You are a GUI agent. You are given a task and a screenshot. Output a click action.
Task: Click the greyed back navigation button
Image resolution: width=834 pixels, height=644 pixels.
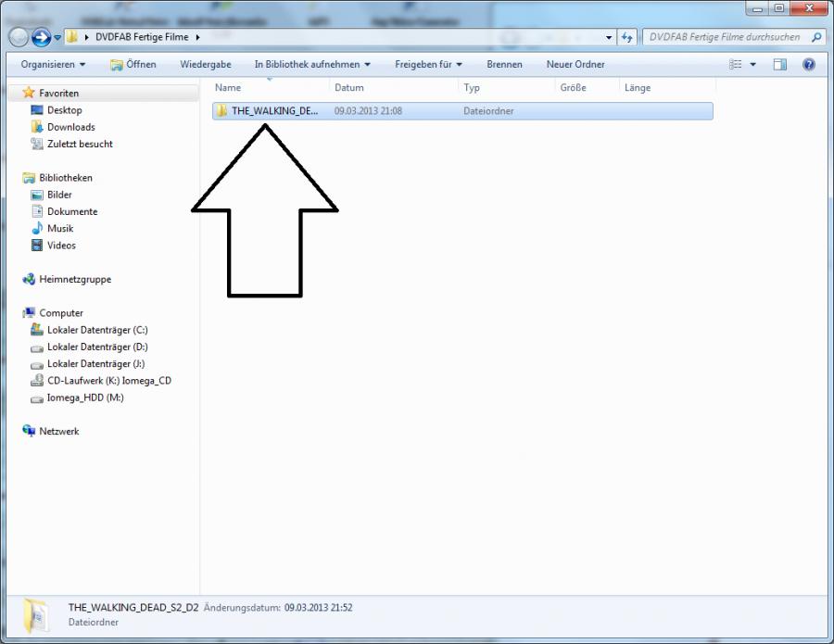pos(19,37)
